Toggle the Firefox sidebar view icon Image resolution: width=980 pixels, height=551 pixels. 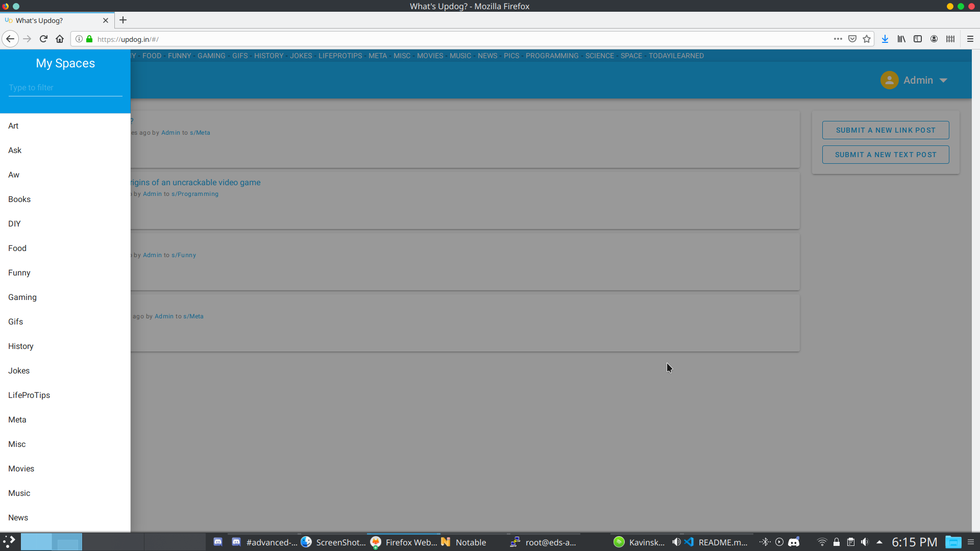coord(918,39)
